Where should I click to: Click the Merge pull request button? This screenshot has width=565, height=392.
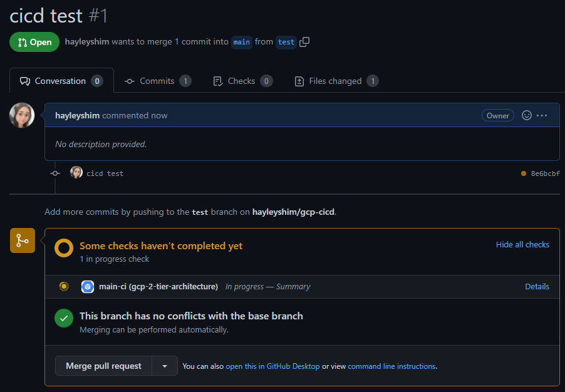[103, 366]
